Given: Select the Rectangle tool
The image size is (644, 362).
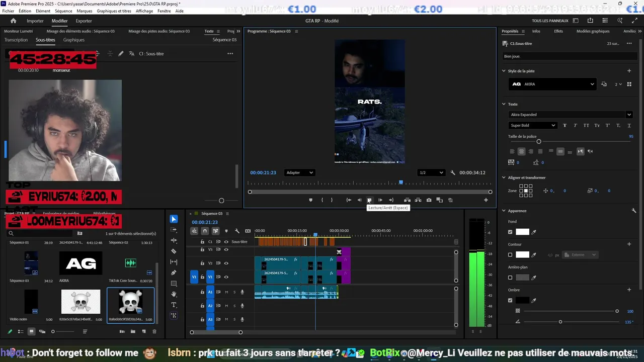Looking at the screenshot, I should 174,283.
